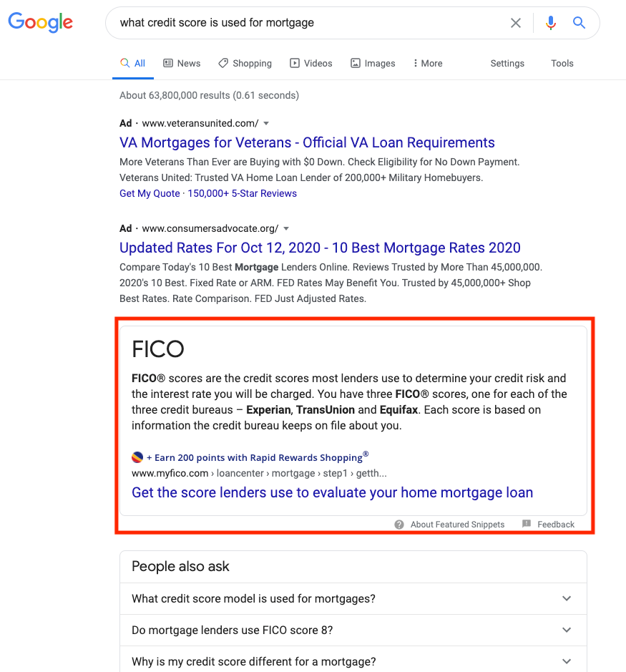Open the VA Mortgages for Veterans link
The width and height of the screenshot is (626, 672).
click(307, 142)
